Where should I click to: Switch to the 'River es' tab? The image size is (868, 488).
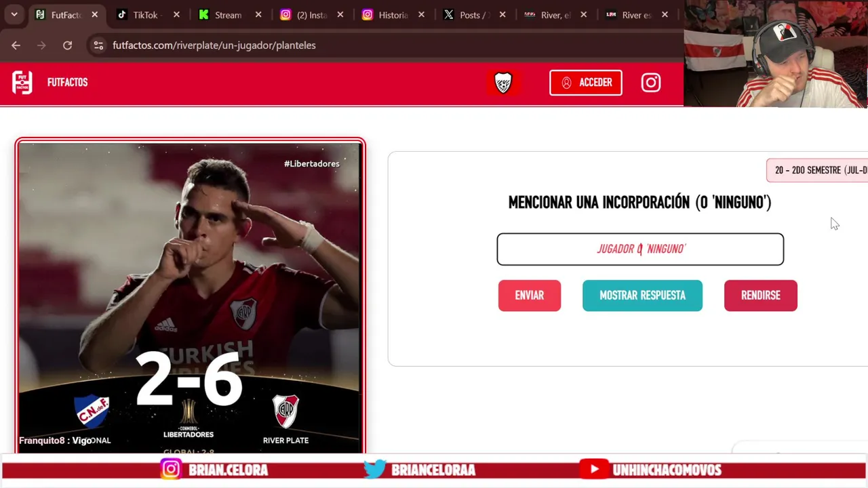tap(636, 15)
